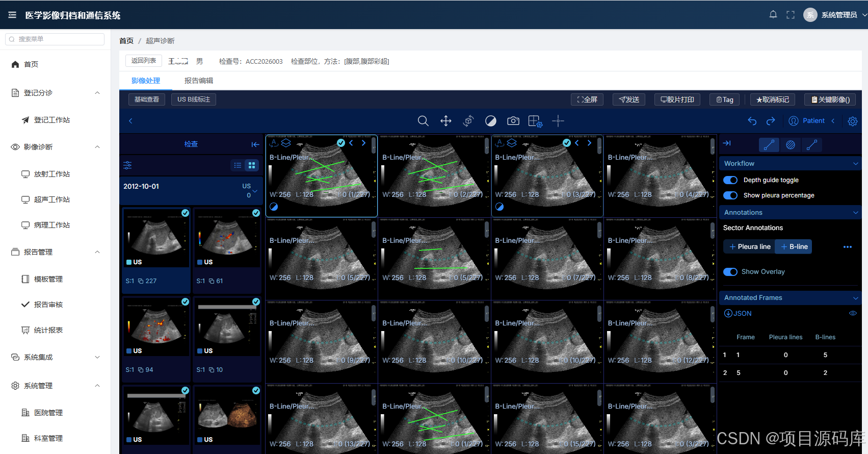Toggle annotated frames visibility eye icon

[853, 313]
